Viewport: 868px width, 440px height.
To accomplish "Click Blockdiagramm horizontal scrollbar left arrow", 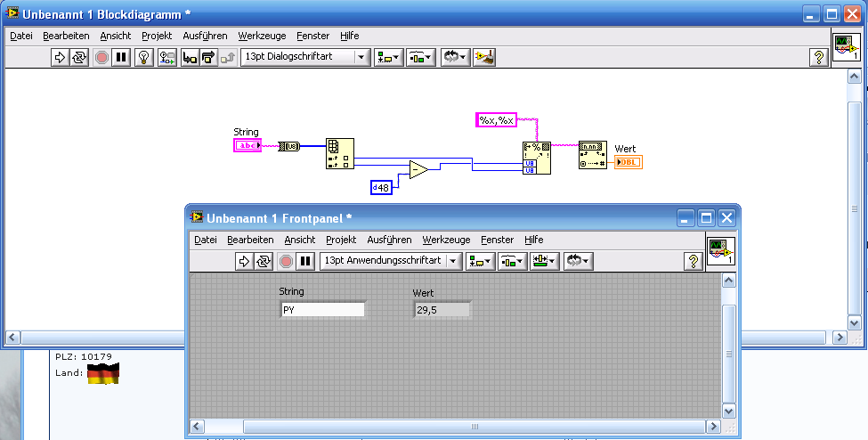I will 12,337.
